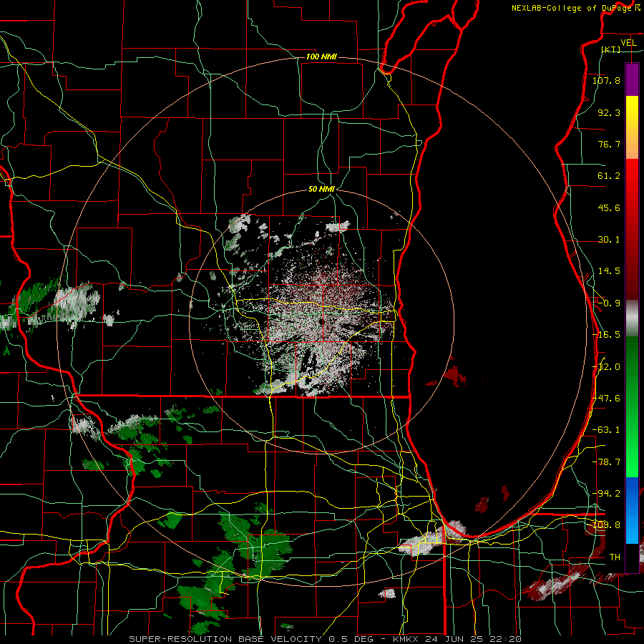Click the TH label below the scale
The image size is (644, 644).
point(615,557)
